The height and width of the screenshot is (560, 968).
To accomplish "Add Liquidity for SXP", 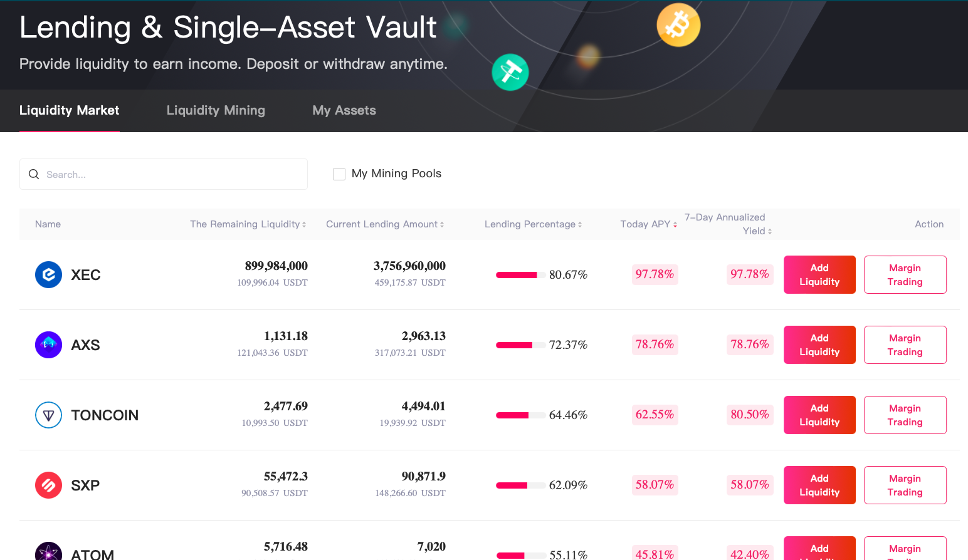I will [x=819, y=485].
